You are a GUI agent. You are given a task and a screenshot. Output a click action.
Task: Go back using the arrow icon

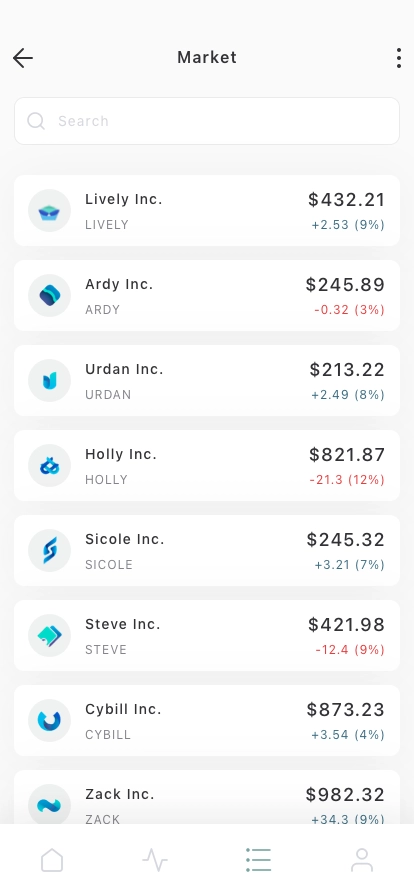click(23, 58)
